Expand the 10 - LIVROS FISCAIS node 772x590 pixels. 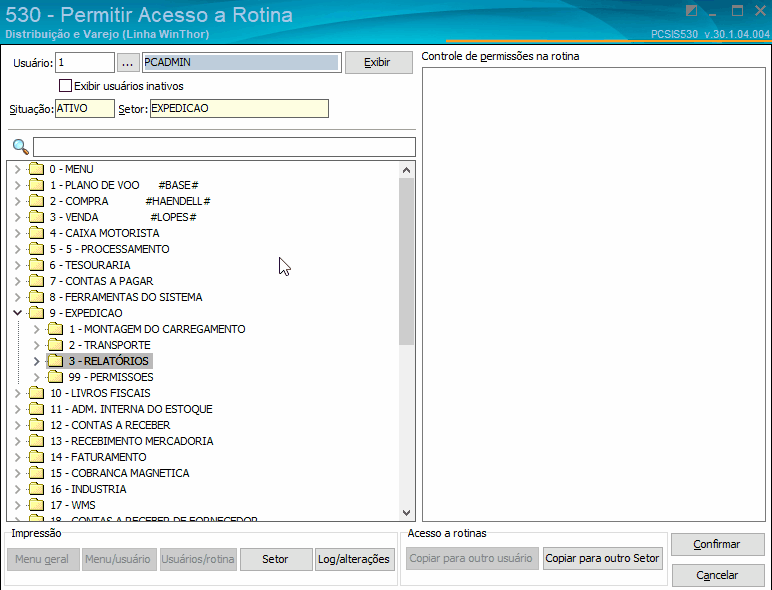click(17, 393)
